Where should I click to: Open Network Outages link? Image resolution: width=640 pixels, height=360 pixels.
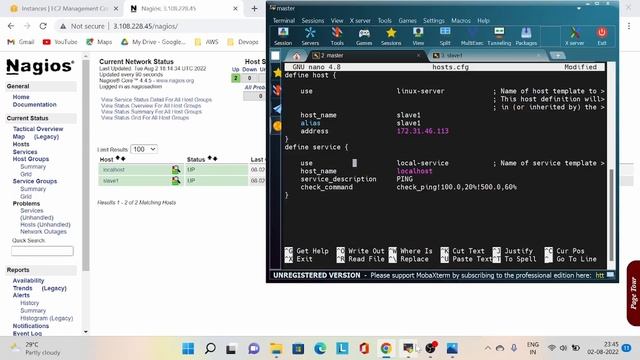pos(43,231)
